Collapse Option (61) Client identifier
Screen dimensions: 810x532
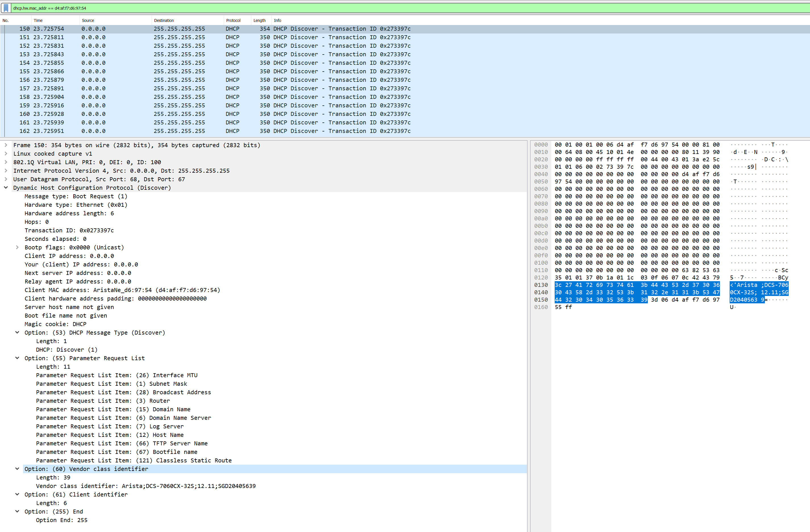click(x=17, y=494)
